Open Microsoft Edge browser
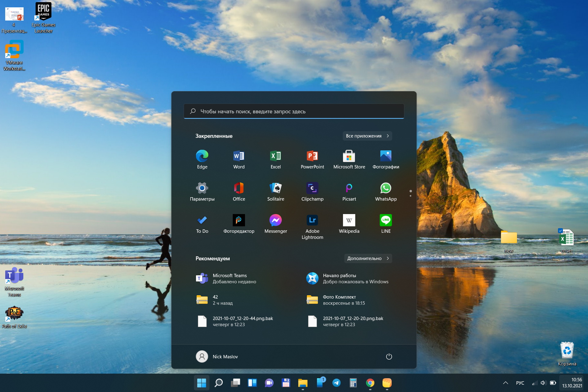The height and width of the screenshot is (392, 588). click(202, 156)
